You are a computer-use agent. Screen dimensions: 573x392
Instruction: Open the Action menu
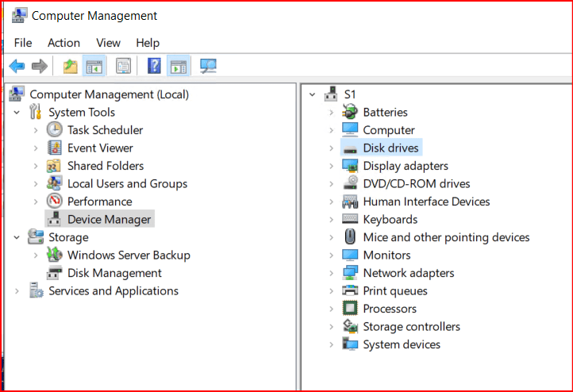point(63,43)
